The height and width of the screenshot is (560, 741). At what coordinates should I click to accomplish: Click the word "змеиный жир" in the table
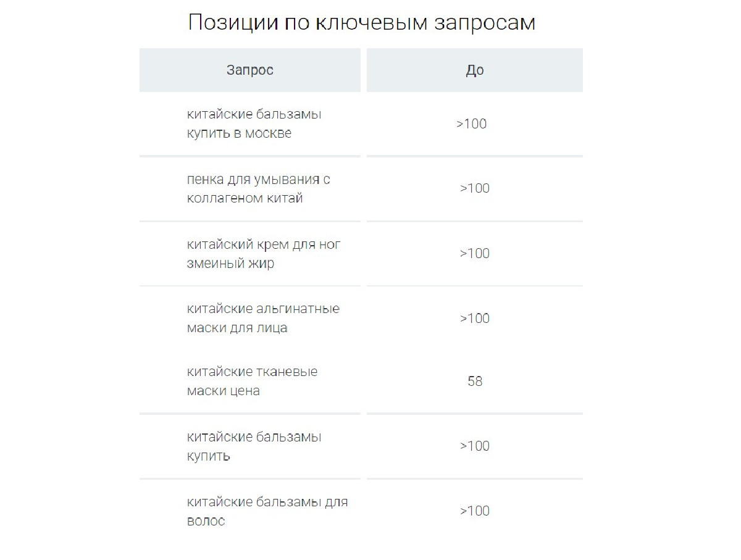(230, 264)
